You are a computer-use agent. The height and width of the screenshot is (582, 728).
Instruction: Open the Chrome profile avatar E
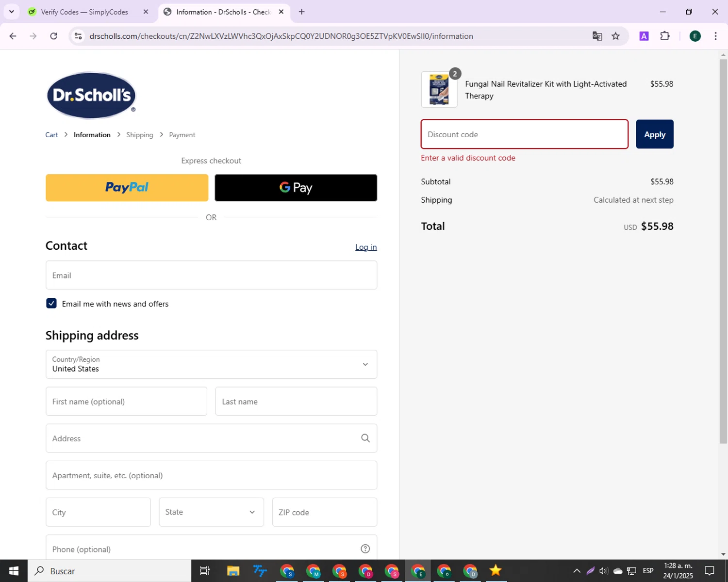coord(695,36)
